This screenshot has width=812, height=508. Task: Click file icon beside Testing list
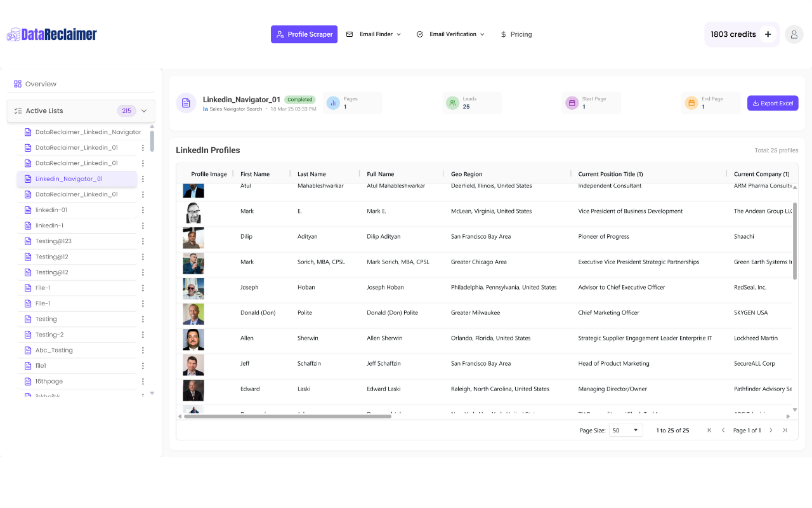pos(27,319)
